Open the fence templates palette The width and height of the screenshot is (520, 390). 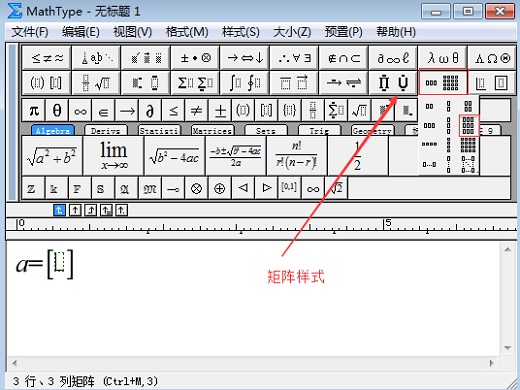tap(47, 83)
